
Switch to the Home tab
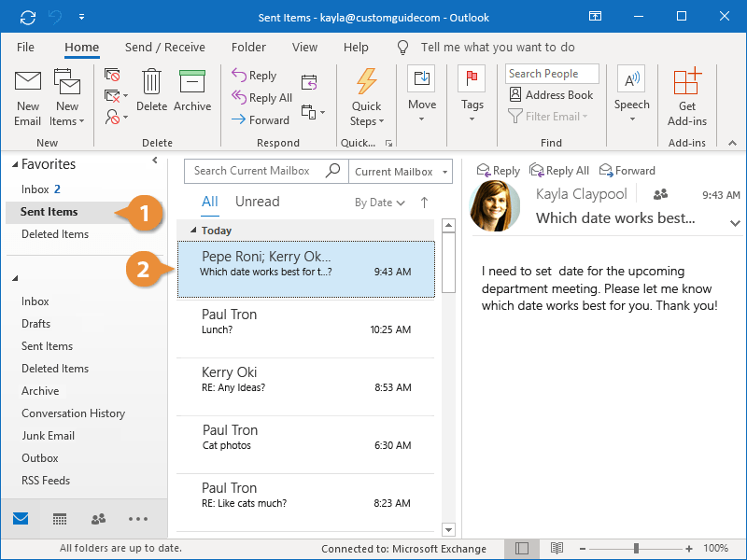tap(82, 48)
